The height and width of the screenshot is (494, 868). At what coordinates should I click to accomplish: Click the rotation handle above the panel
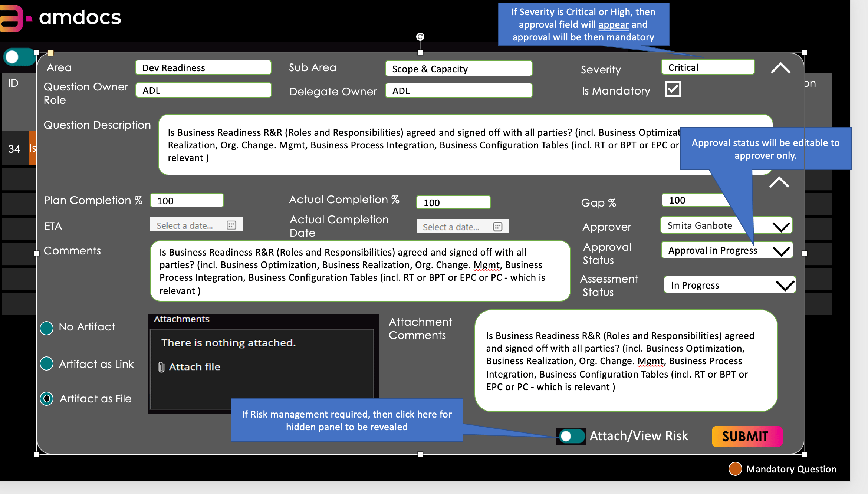point(420,37)
